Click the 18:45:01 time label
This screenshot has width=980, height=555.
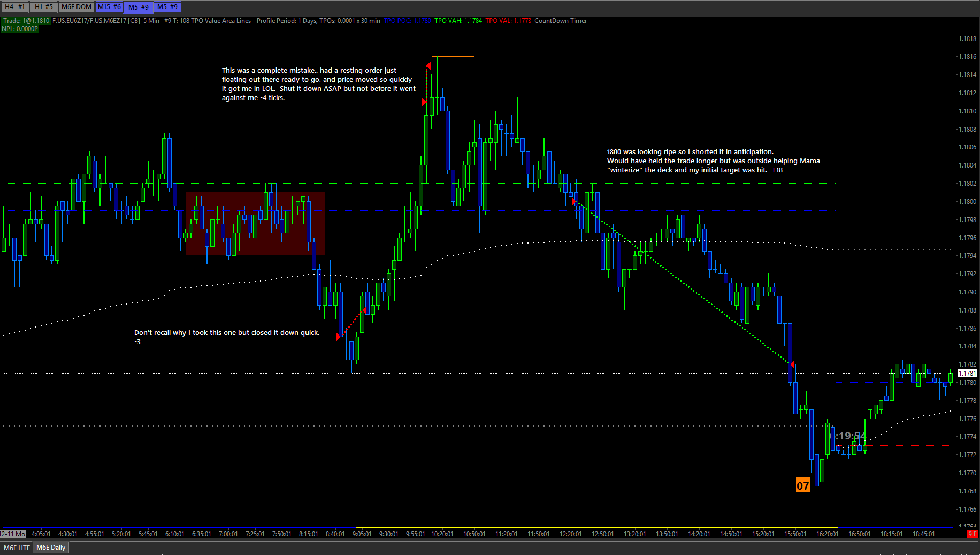(923, 534)
